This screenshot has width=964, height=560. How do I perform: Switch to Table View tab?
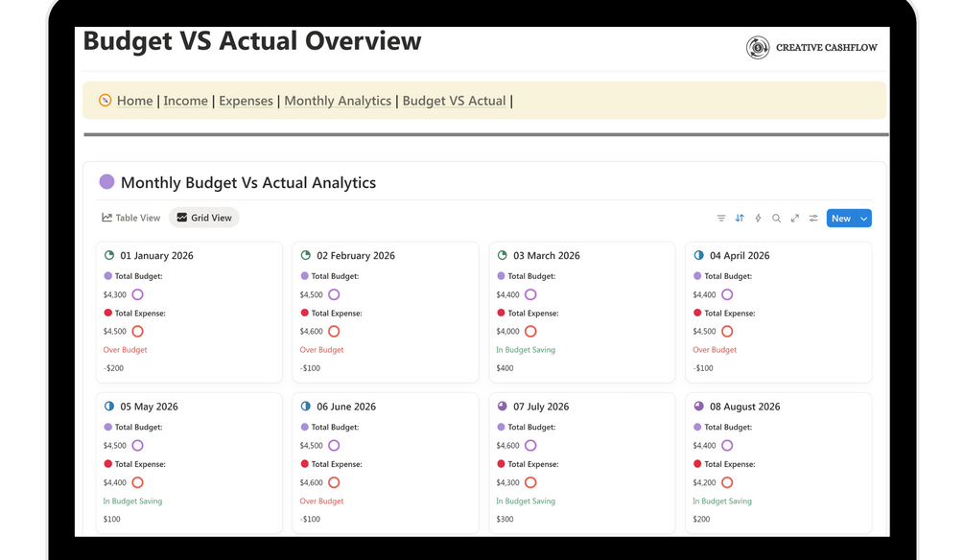[x=131, y=219]
